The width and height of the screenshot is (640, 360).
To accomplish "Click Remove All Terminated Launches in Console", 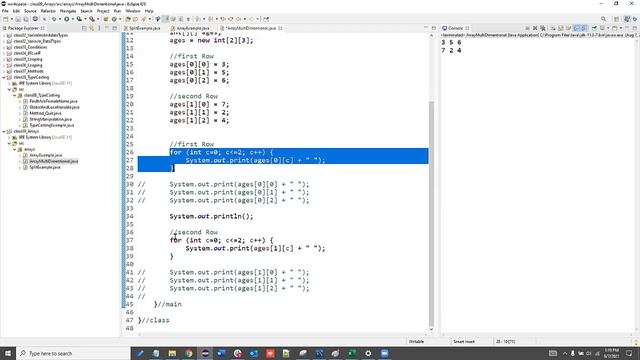I will (542, 28).
